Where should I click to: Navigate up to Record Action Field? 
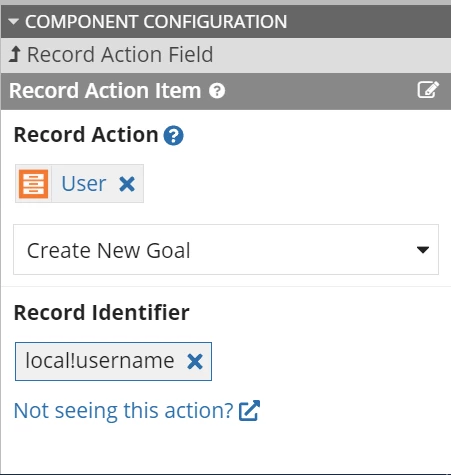pos(120,54)
